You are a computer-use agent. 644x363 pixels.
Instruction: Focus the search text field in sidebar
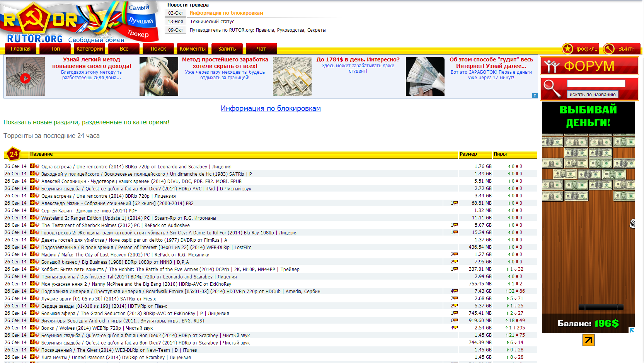point(596,83)
